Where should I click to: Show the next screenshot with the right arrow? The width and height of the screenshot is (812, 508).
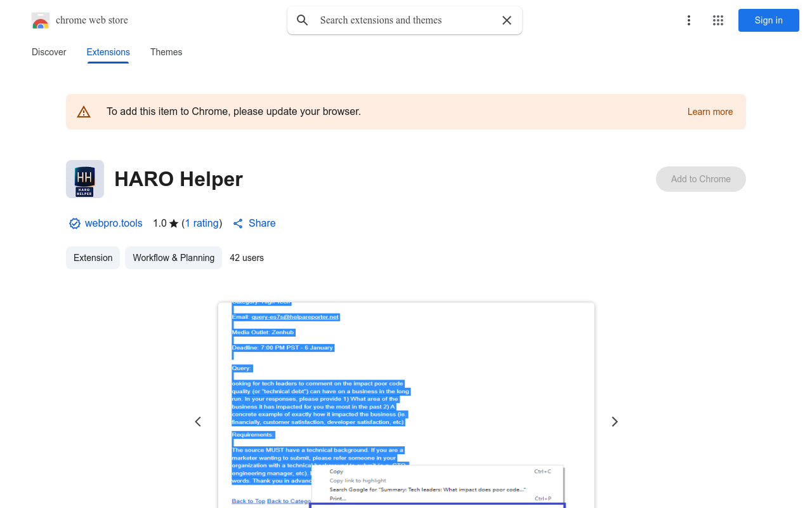[x=614, y=422]
